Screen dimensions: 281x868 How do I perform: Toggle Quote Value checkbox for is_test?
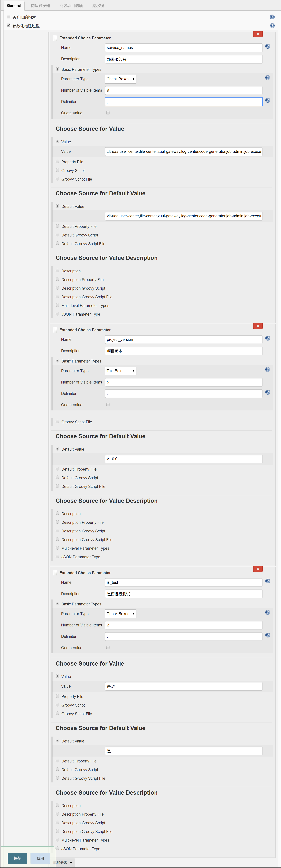point(108,647)
